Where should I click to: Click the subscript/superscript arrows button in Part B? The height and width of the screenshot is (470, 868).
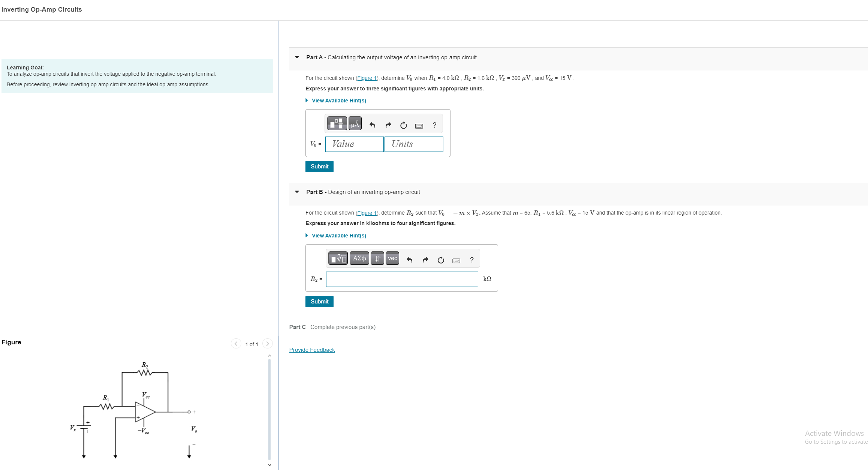pyautogui.click(x=377, y=258)
